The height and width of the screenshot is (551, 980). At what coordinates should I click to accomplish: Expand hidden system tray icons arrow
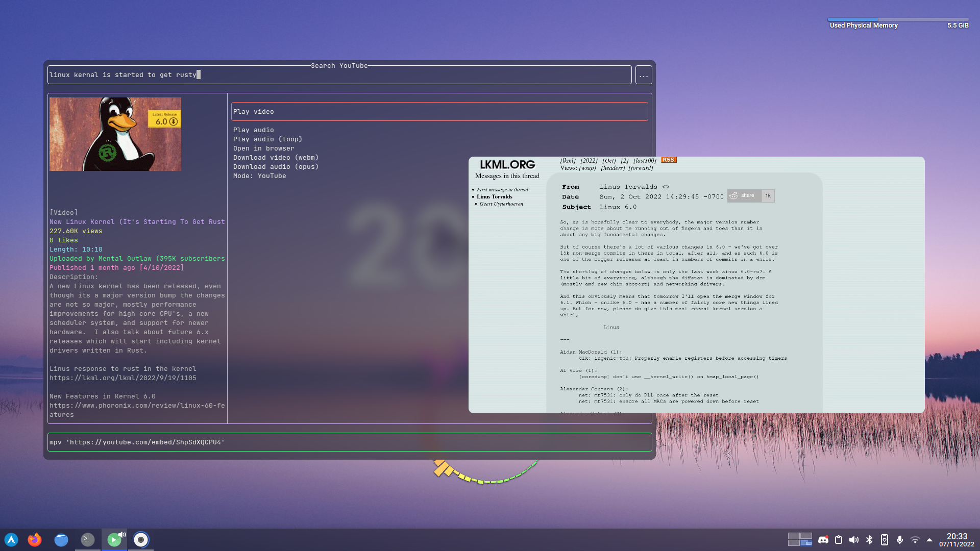(929, 540)
